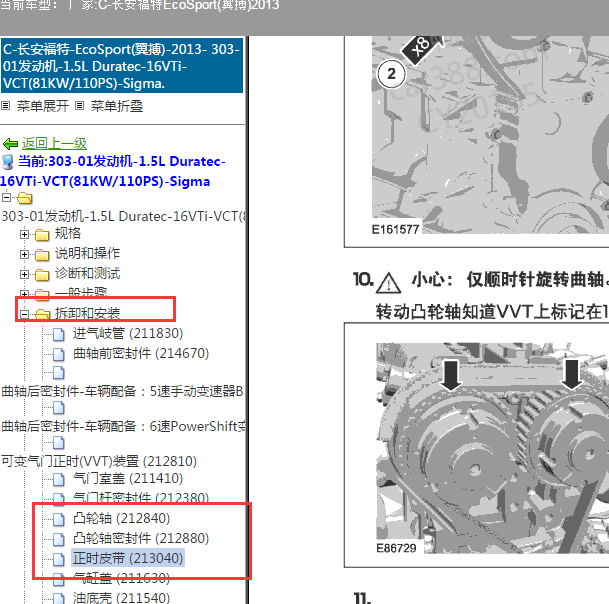609x604 pixels.
Task: Click the 说明和操作 folder icon
Action: pyautogui.click(x=42, y=255)
